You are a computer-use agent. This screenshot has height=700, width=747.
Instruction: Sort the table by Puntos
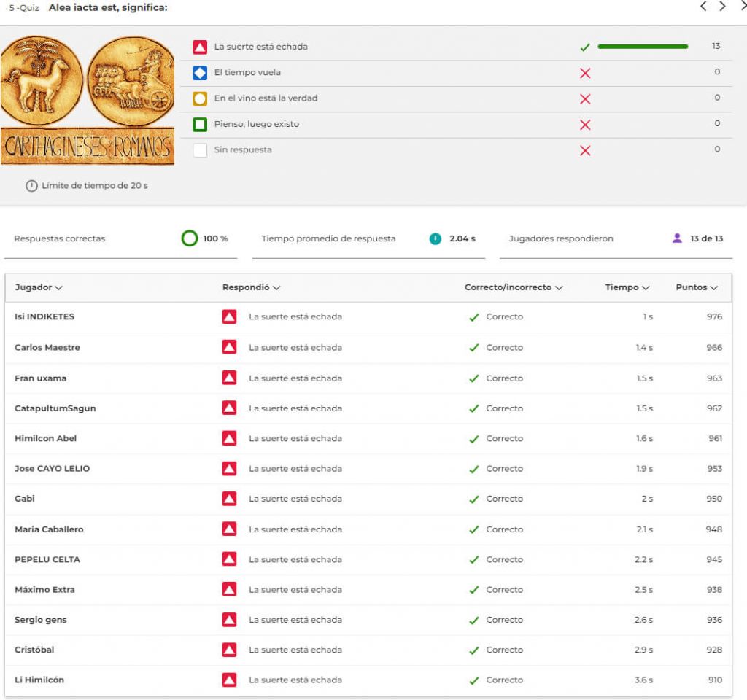click(x=697, y=287)
